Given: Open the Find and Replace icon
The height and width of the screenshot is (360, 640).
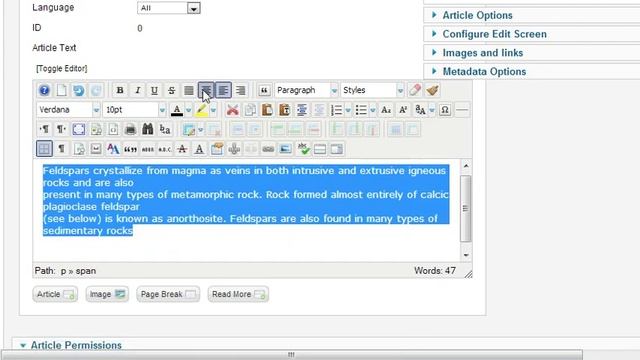Looking at the screenshot, I should [165, 129].
